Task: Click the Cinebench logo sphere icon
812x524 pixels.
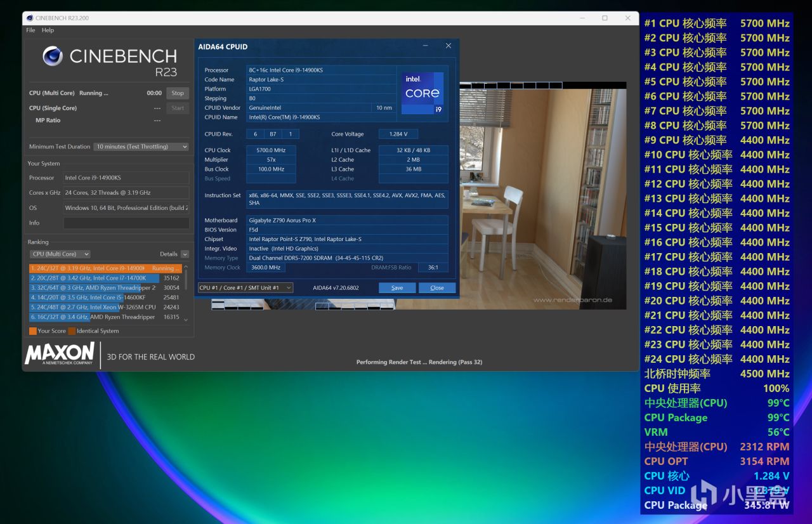Action: point(53,56)
